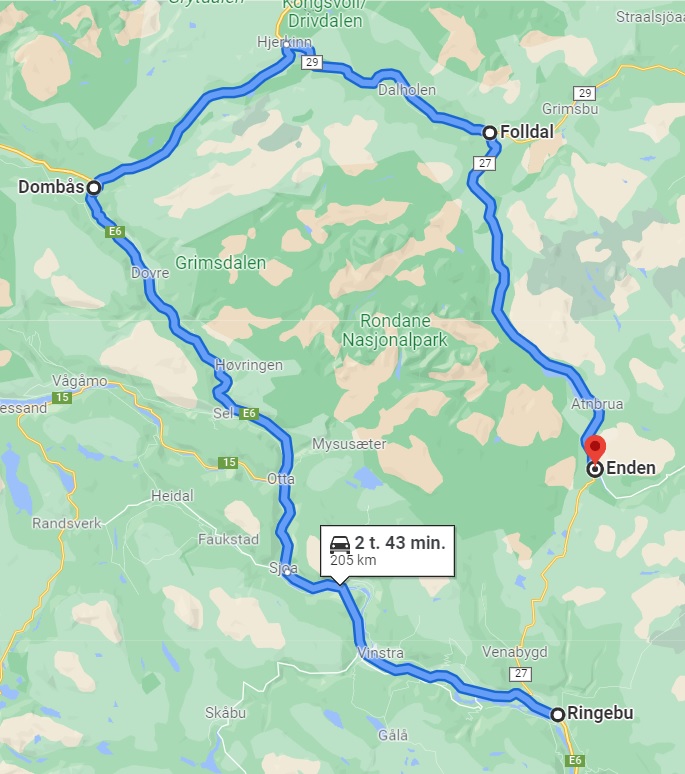685x774 pixels.
Task: Click the route 27 shield below Folldal
Action: [485, 163]
